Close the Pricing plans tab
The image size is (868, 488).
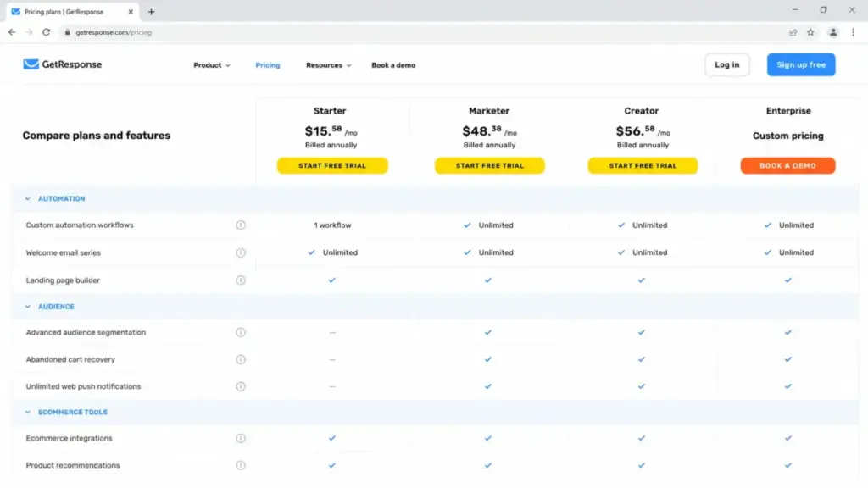tap(131, 12)
